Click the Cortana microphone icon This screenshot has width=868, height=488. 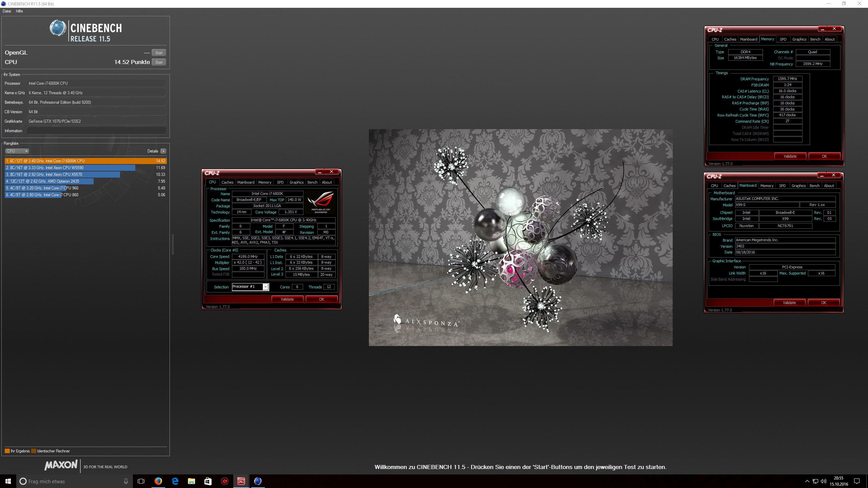pos(126,481)
